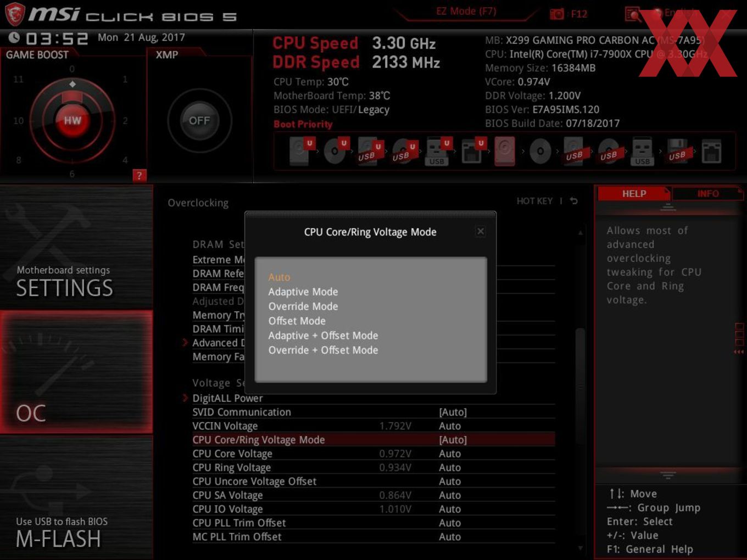Open the INFO tab

tap(708, 194)
